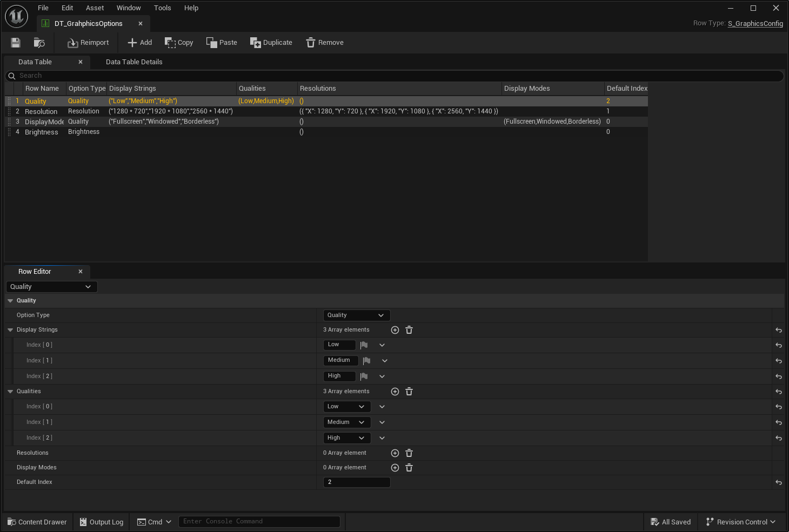This screenshot has width=789, height=532.
Task: Open Qualities Index 0 Low dropdown
Action: click(x=347, y=407)
